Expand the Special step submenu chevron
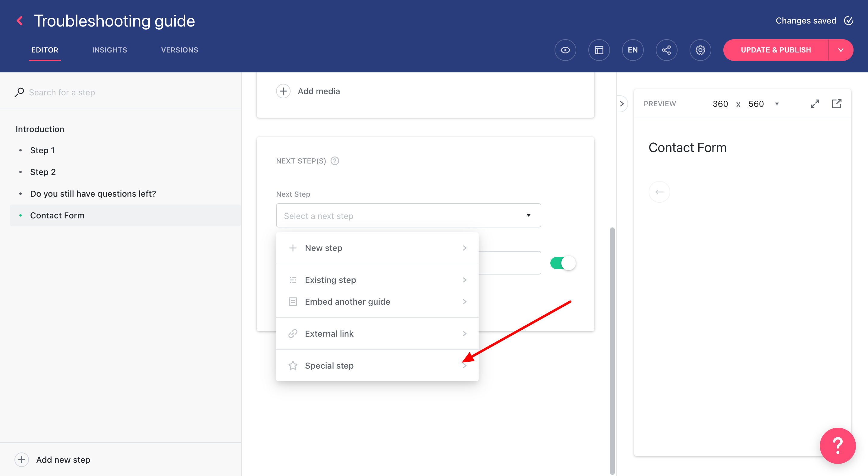The image size is (868, 476). (x=464, y=366)
